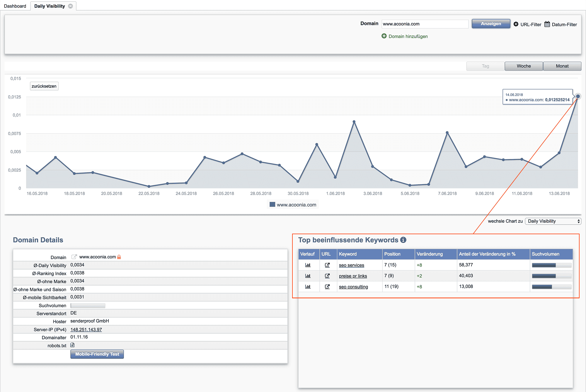Click the seo consulting keyword link
This screenshot has width=586, height=392.
click(353, 287)
